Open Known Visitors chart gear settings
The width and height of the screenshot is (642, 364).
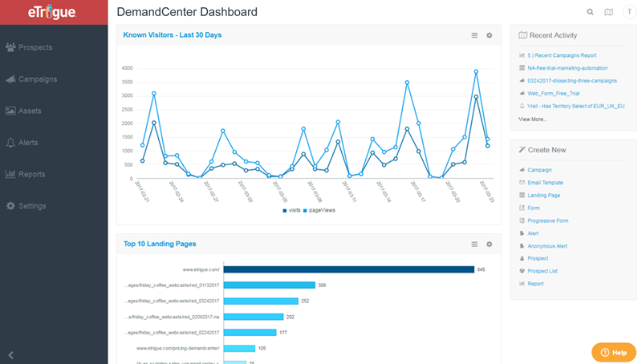pyautogui.click(x=490, y=35)
